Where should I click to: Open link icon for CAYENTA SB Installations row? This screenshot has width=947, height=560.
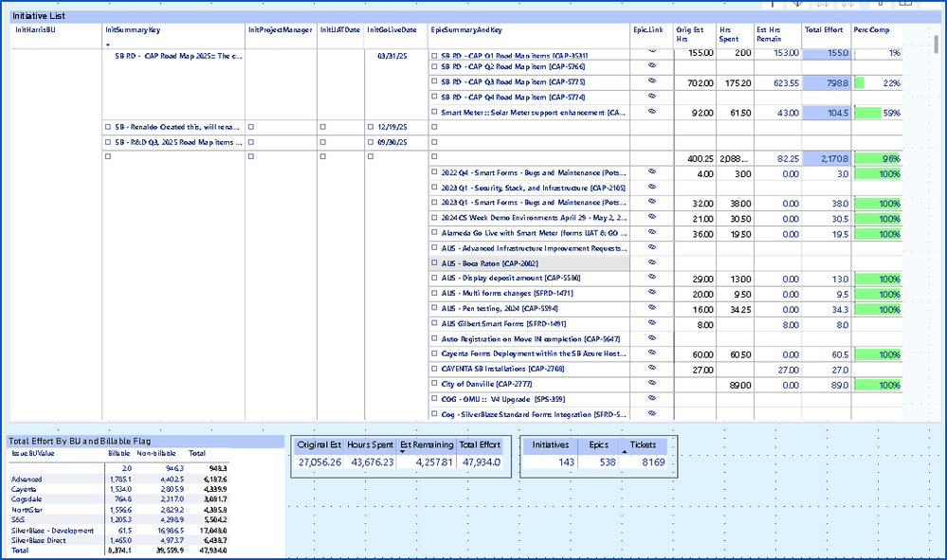tap(651, 369)
